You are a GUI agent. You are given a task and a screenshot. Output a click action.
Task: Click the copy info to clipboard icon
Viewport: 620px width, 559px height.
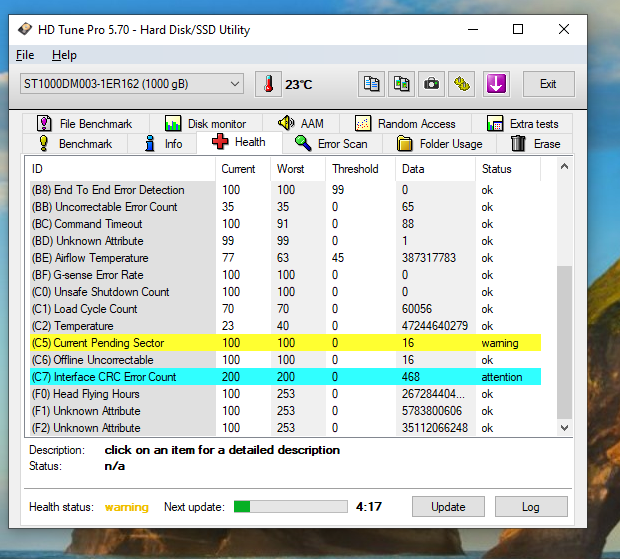pyautogui.click(x=371, y=84)
